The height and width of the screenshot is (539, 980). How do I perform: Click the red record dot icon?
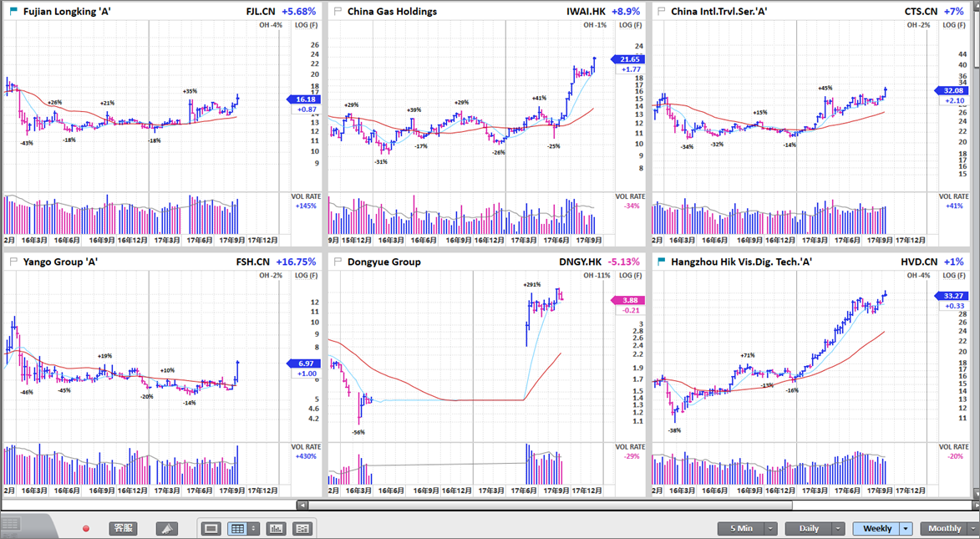[86, 528]
